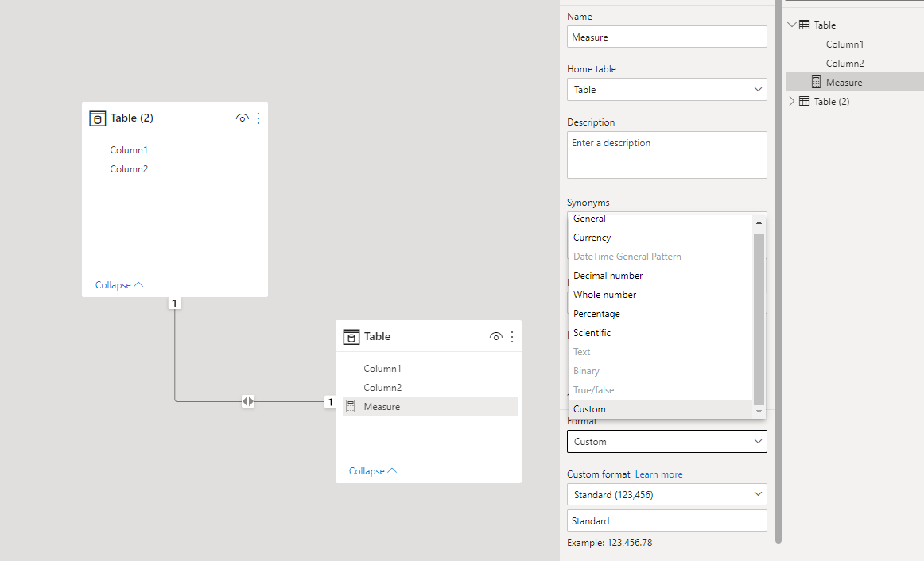Viewport: 924px width, 561px height.
Task: Click the Description text box
Action: click(x=667, y=155)
